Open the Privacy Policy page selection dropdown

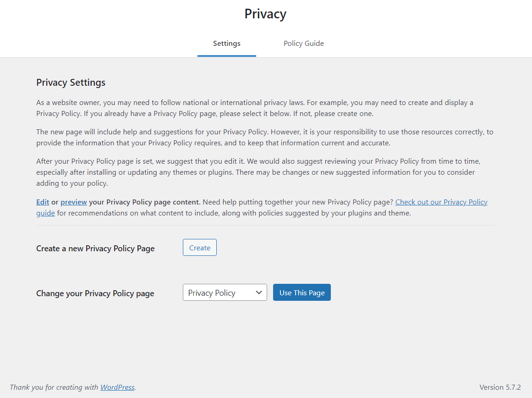tap(225, 292)
